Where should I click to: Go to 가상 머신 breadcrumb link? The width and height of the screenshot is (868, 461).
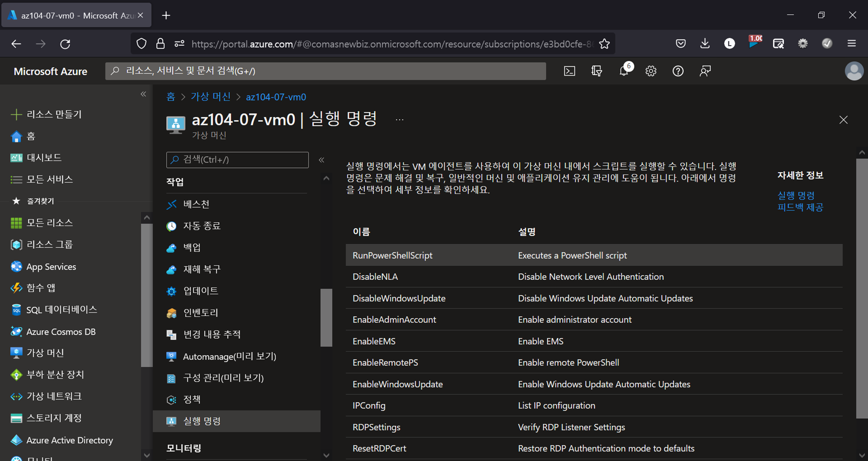coord(211,97)
